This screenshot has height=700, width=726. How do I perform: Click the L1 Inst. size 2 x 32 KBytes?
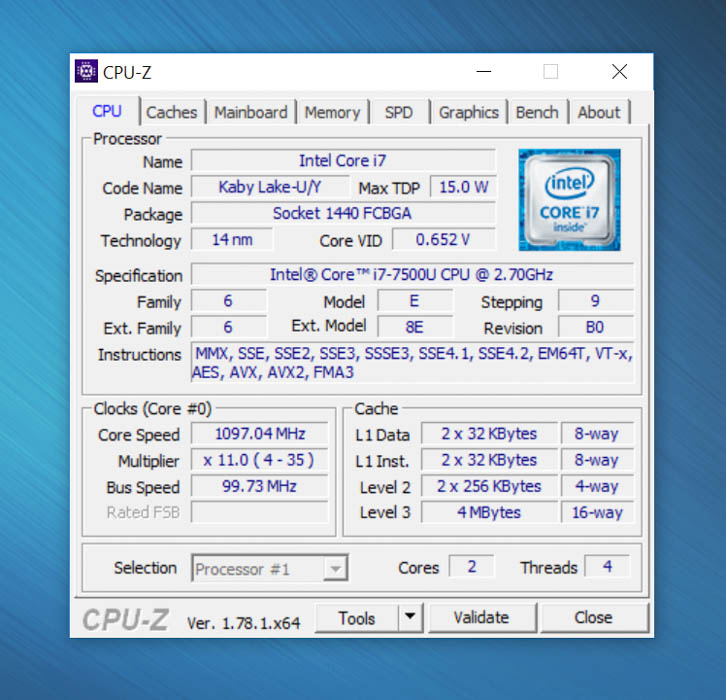(489, 460)
